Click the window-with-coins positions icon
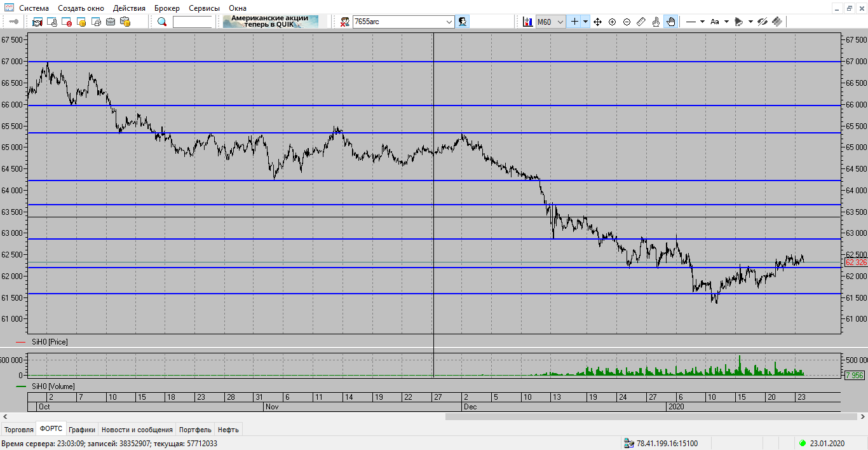The width and height of the screenshot is (868, 450). coord(81,22)
